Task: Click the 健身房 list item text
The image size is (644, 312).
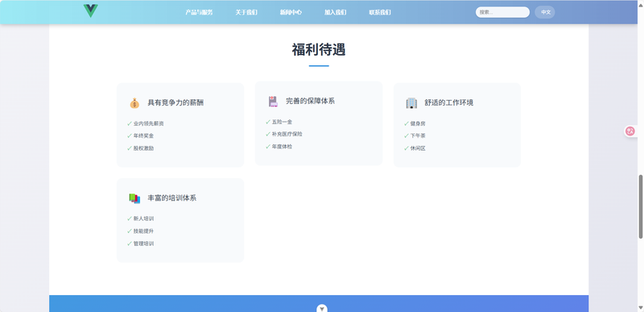Action: tap(418, 123)
